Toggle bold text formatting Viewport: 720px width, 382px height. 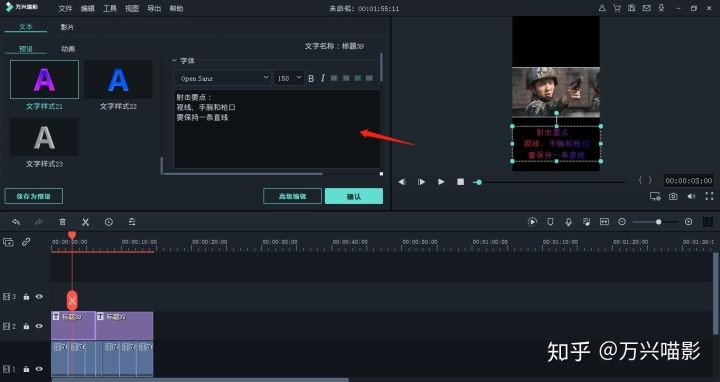(311, 79)
